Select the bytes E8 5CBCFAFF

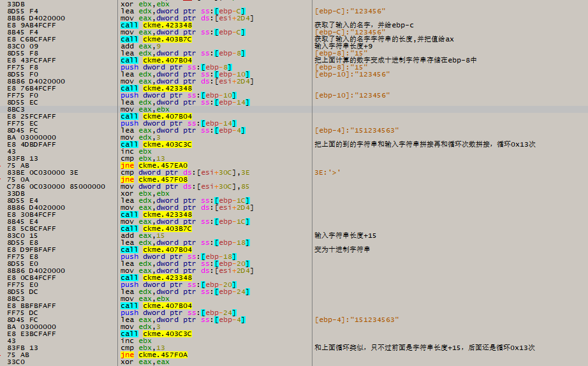[31, 229]
